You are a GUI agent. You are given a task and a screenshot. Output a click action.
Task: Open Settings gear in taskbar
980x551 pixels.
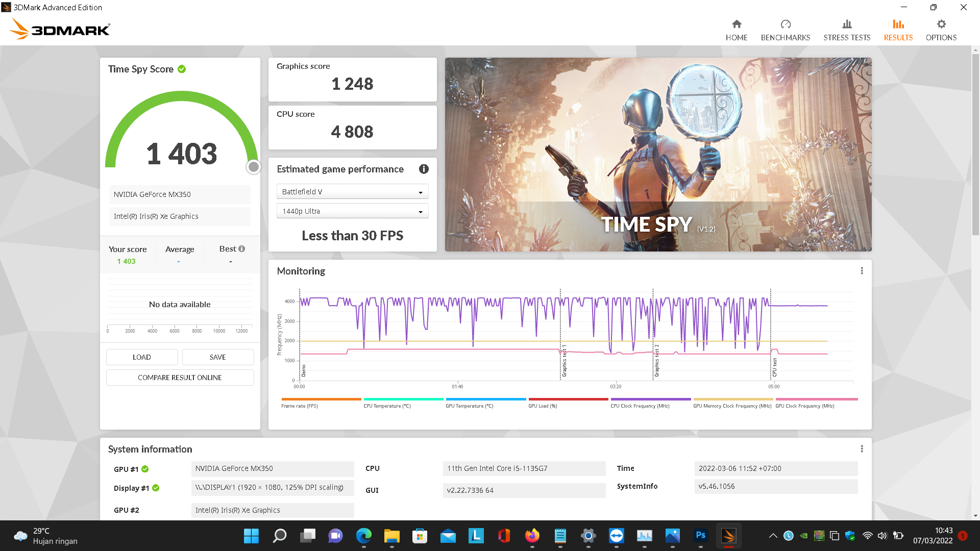(588, 536)
